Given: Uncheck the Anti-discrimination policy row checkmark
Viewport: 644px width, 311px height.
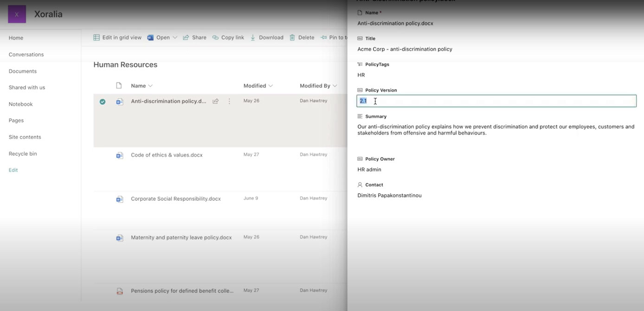Looking at the screenshot, I should tap(103, 102).
